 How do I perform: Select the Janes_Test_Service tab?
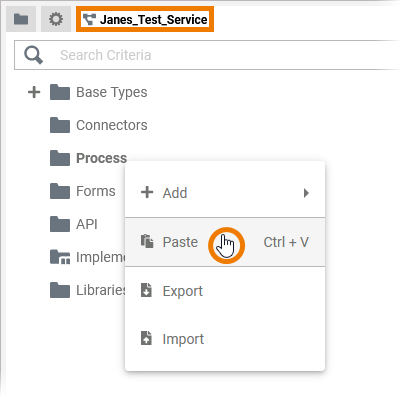tap(145, 19)
